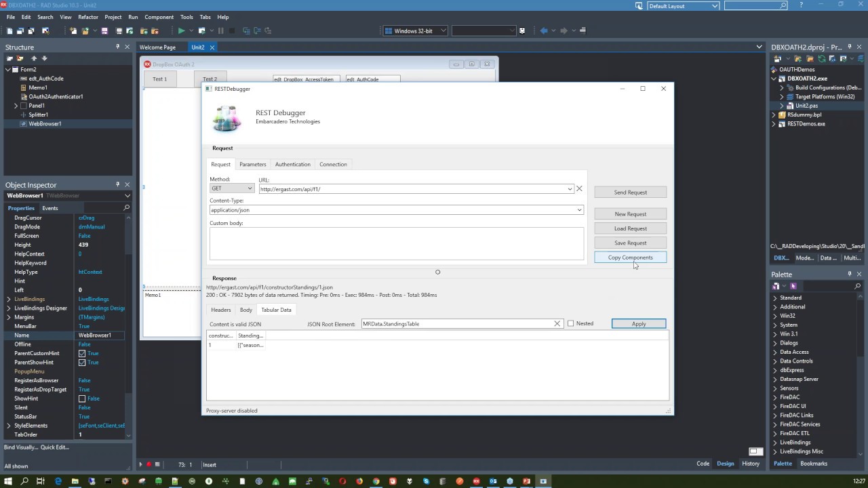The height and width of the screenshot is (488, 868).
Task: Click the Move Up arrow in Structure toolbar
Action: pyautogui.click(x=34, y=58)
